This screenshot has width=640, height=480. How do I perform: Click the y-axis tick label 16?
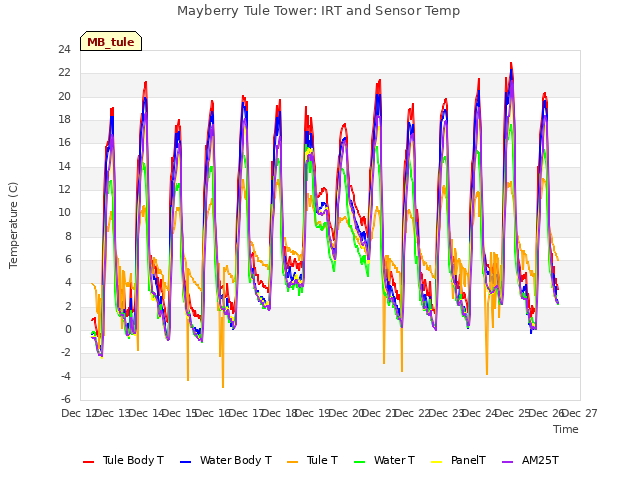coord(64,143)
